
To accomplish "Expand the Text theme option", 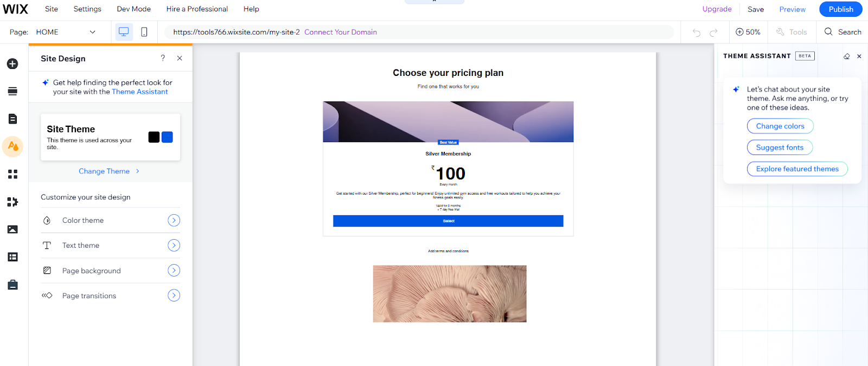I will [174, 245].
